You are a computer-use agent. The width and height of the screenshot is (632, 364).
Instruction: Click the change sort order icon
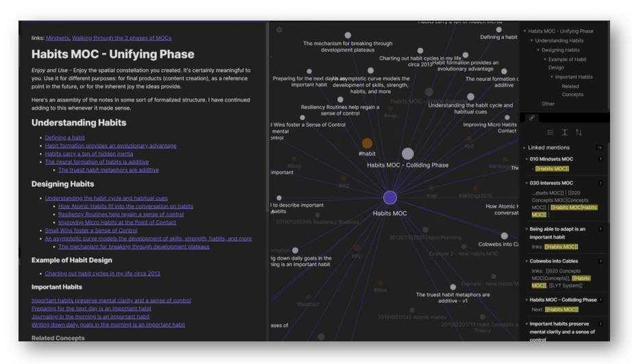[579, 132]
